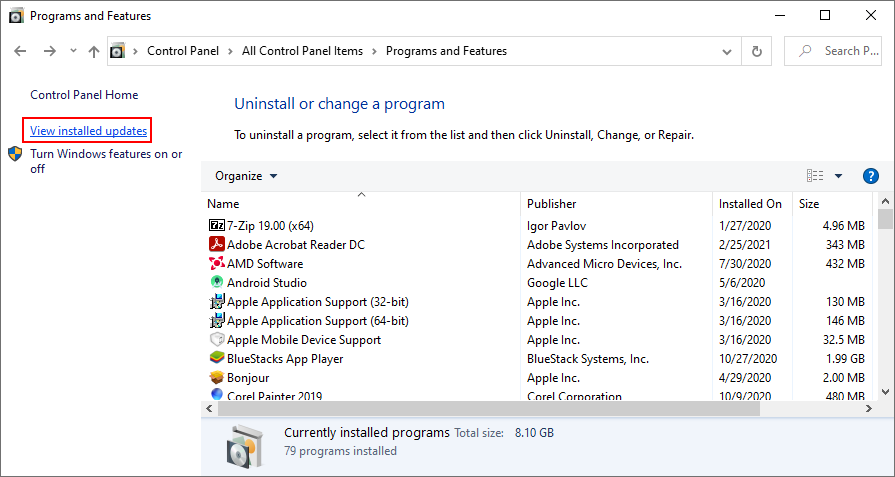Select the Bonjour program icon

pyautogui.click(x=216, y=378)
